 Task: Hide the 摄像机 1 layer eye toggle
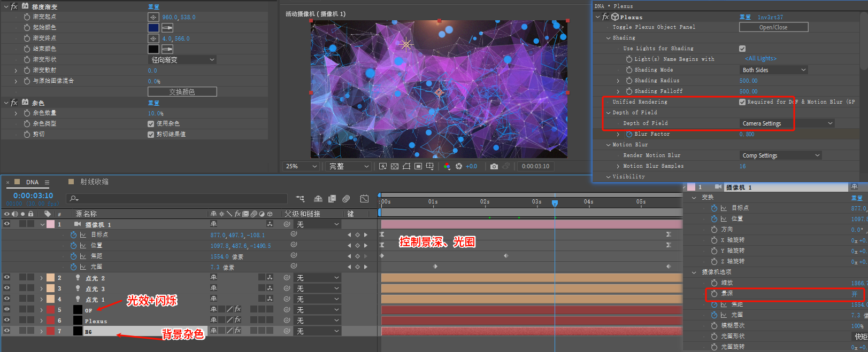7,224
